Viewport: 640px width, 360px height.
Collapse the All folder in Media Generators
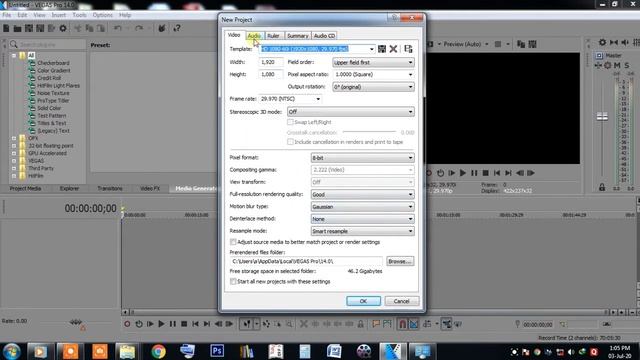(x=14, y=56)
